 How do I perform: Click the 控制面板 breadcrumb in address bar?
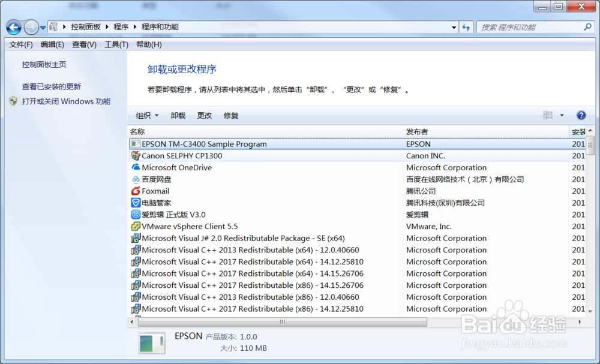tap(86, 27)
